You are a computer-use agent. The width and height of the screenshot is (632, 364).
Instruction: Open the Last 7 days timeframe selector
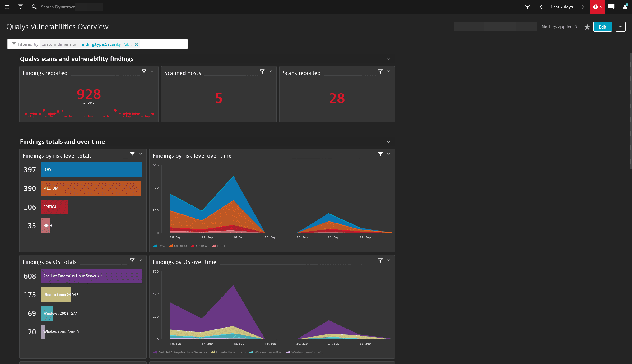(562, 7)
